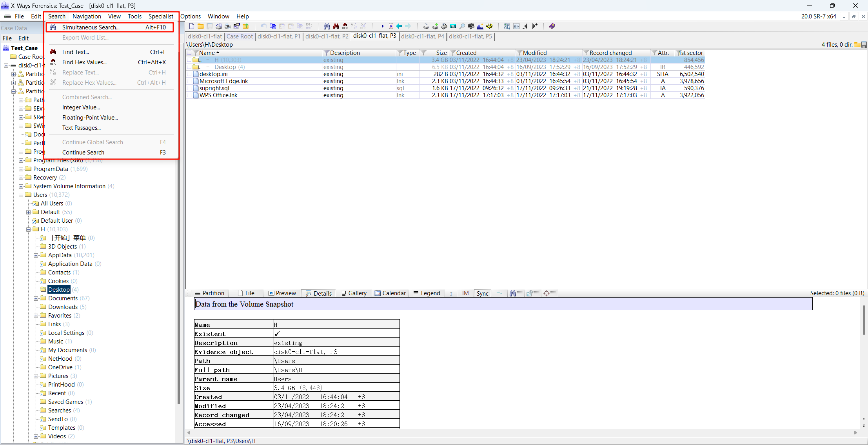Screen dimensions: 868x445
Task: Choose Find Text in the Search menu
Action: 110,52
